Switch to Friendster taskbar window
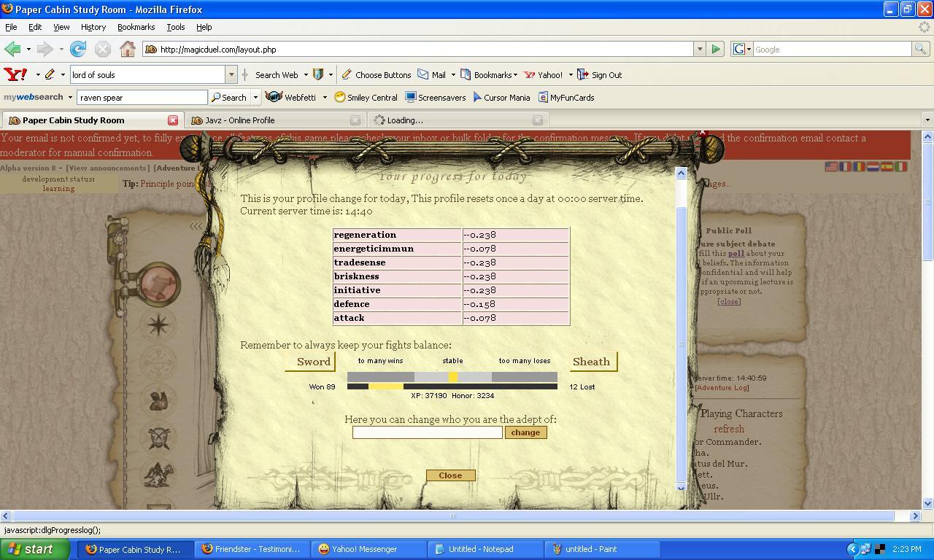 click(x=252, y=549)
